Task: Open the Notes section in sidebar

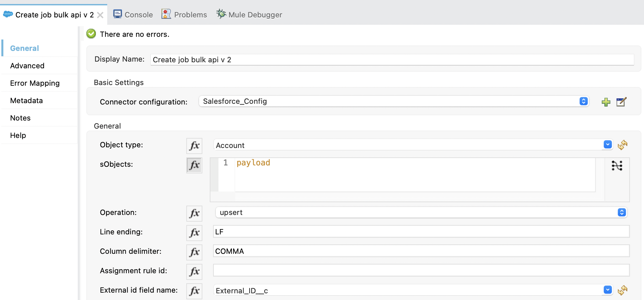Action: point(40,118)
